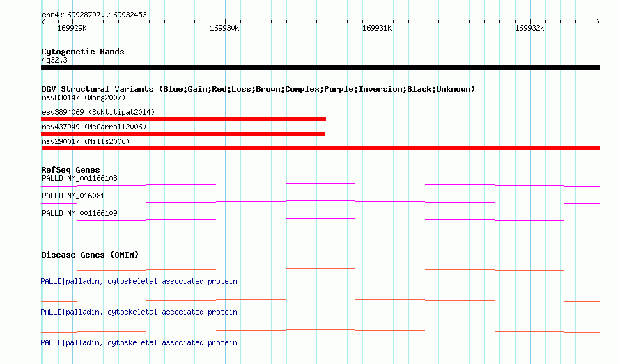Open nsv830147 (Wong2007) variant label
The height and width of the screenshot is (364, 620).
pyautogui.click(x=84, y=97)
